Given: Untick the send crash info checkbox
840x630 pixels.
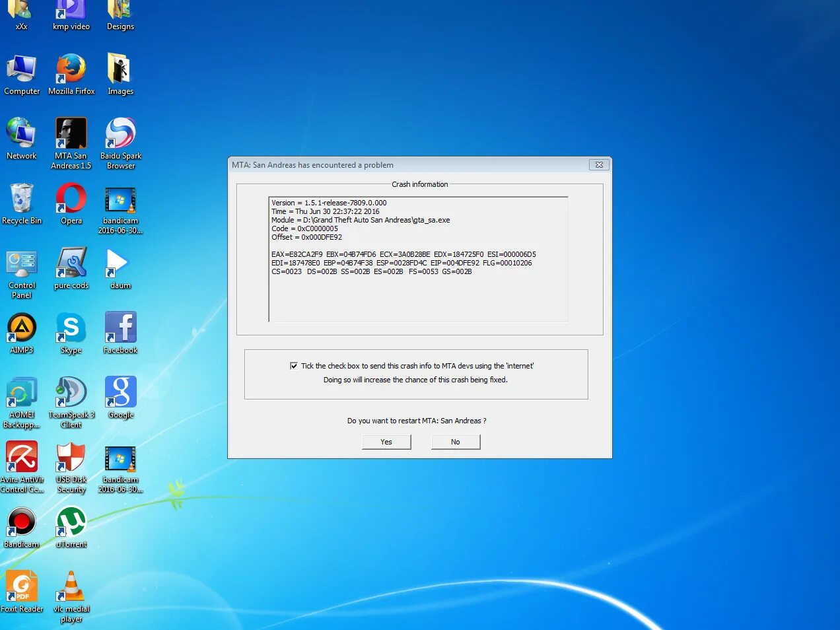Looking at the screenshot, I should pyautogui.click(x=294, y=366).
